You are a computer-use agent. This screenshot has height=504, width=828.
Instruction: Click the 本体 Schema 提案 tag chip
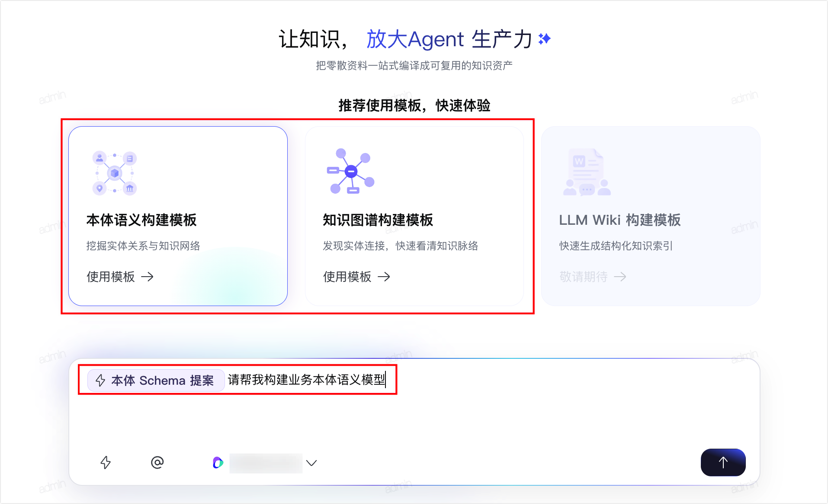156,380
